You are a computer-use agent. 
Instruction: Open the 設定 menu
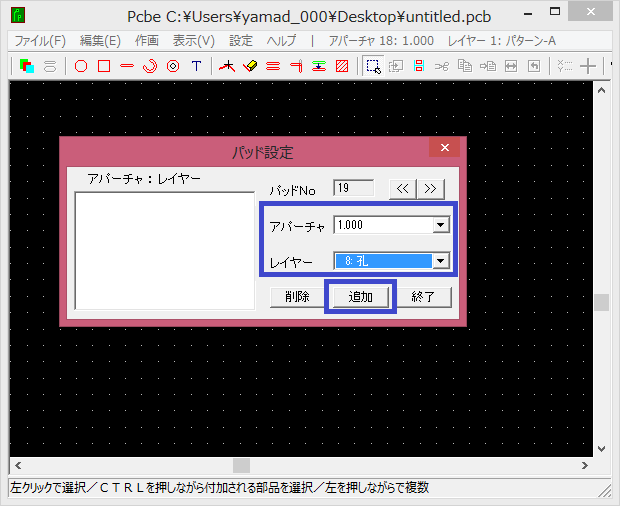[x=241, y=41]
